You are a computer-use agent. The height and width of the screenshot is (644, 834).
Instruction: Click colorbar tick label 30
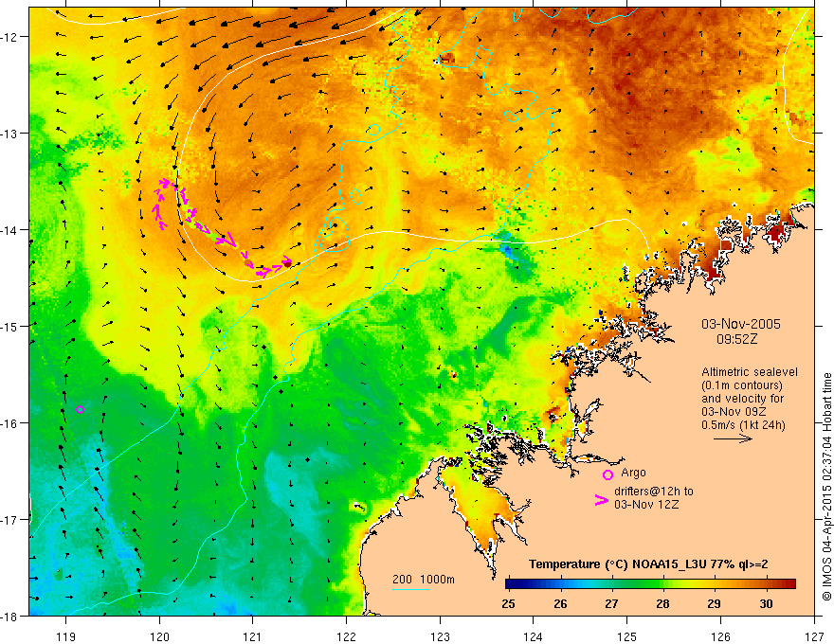click(766, 604)
